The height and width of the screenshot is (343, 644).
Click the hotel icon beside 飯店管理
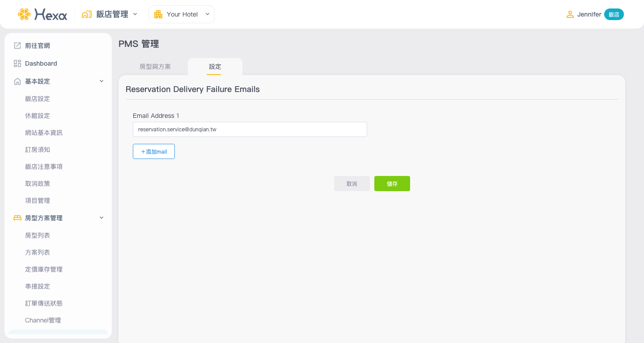click(87, 14)
